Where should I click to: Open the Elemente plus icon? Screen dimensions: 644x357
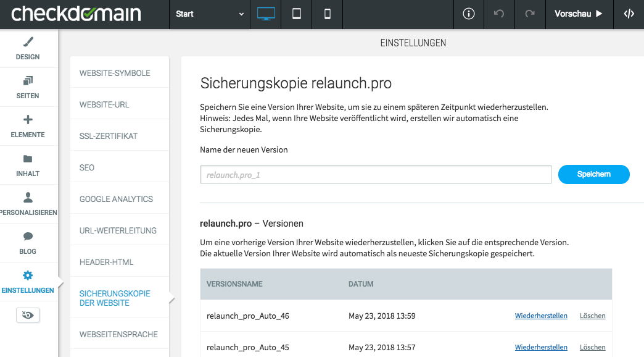click(x=28, y=120)
